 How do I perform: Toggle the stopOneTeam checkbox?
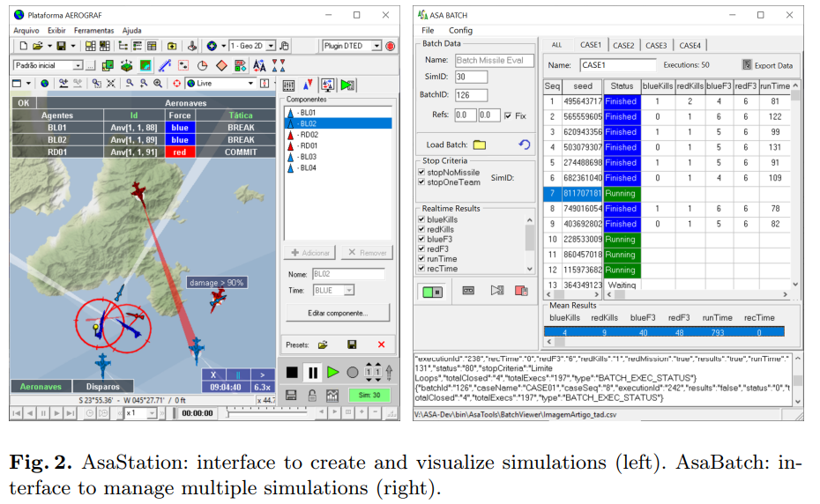click(421, 182)
